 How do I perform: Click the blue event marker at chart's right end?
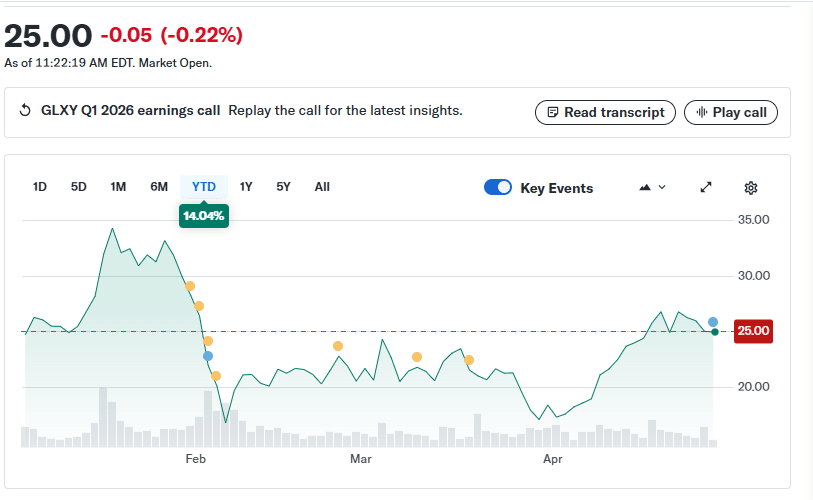(713, 322)
